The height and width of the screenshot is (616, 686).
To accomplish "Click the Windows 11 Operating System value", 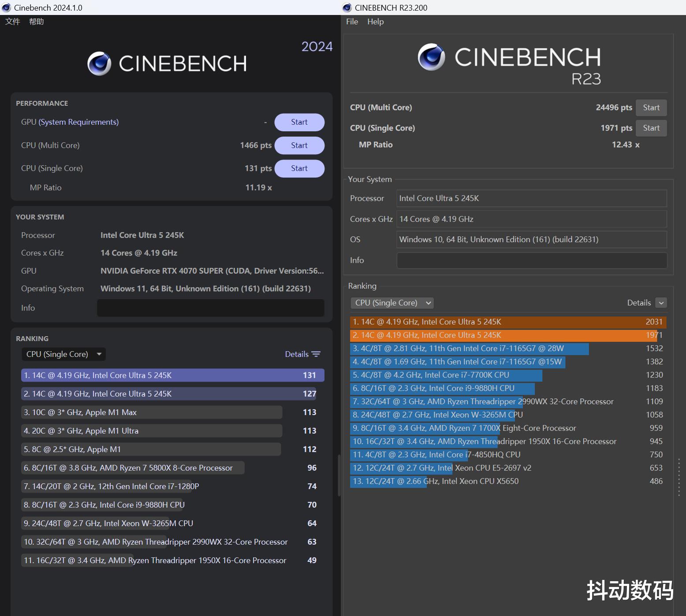I will coord(205,289).
